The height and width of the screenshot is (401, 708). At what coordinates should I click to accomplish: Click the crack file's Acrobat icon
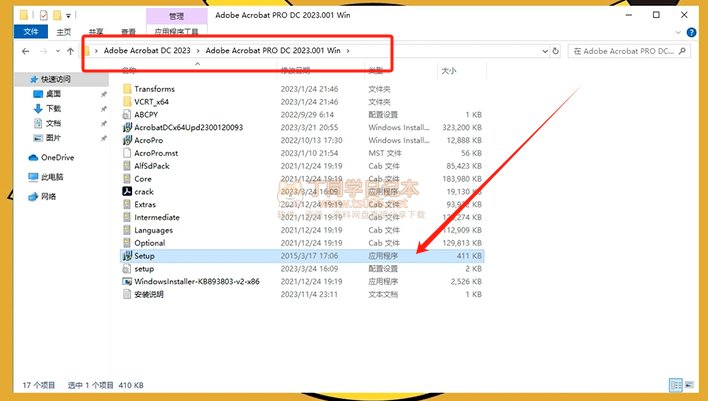tap(126, 191)
